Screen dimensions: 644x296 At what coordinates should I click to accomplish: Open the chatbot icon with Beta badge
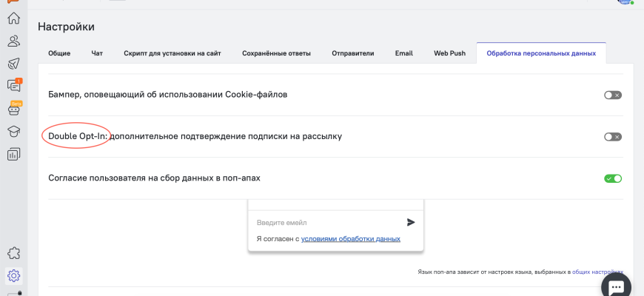[x=13, y=110]
